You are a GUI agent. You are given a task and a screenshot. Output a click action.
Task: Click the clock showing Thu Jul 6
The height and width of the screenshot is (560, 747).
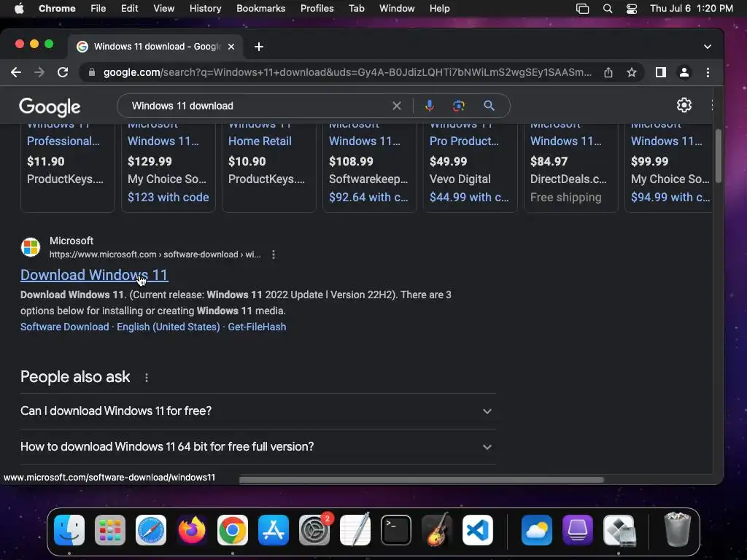(692, 9)
